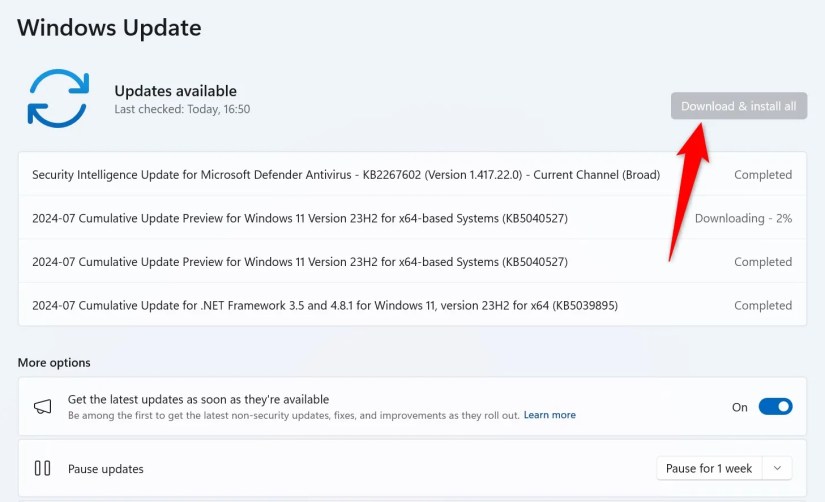This screenshot has height=502, width=825.
Task: Click the megaphone icon beside latest updates
Action: pos(43,407)
